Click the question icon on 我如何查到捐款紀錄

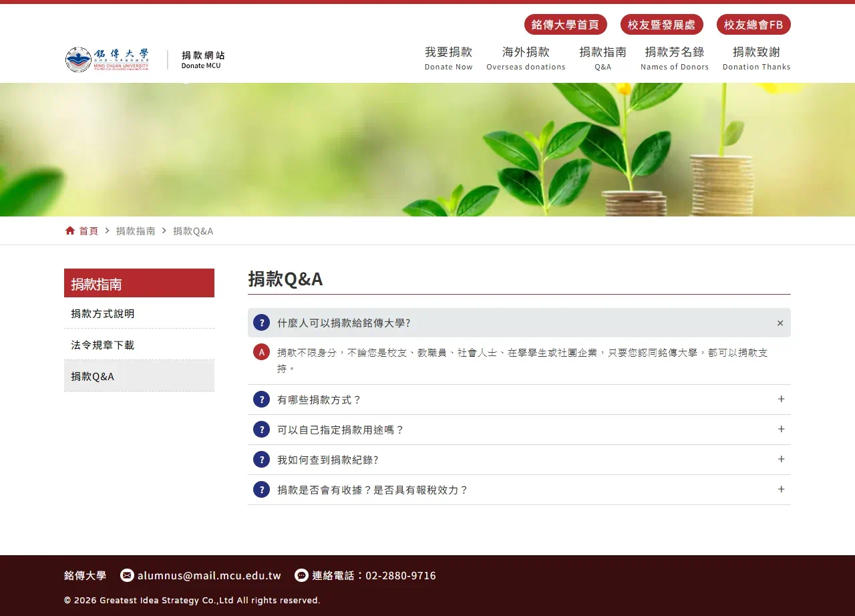click(x=261, y=459)
